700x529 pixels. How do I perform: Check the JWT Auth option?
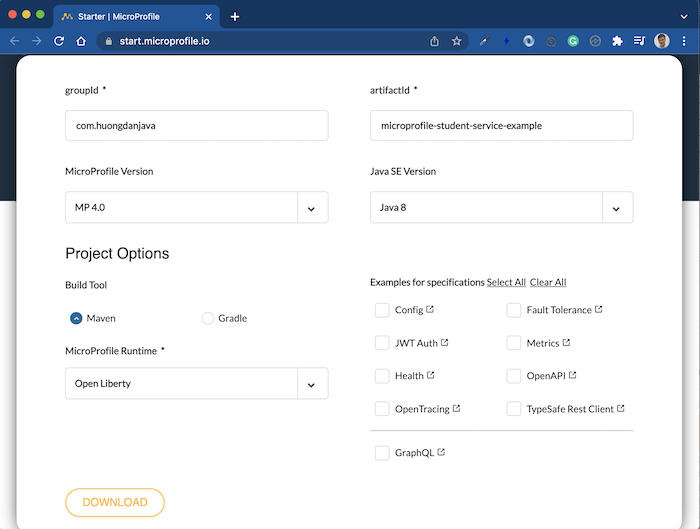click(382, 343)
